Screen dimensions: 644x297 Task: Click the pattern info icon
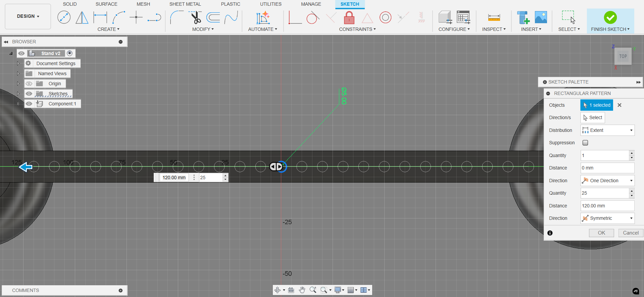pos(550,233)
